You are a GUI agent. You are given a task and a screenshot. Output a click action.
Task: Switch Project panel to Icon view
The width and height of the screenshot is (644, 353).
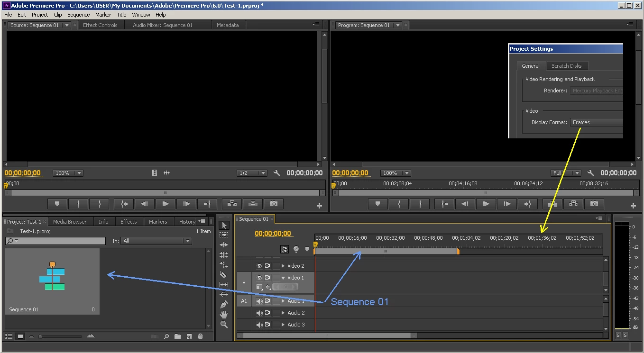coord(20,336)
